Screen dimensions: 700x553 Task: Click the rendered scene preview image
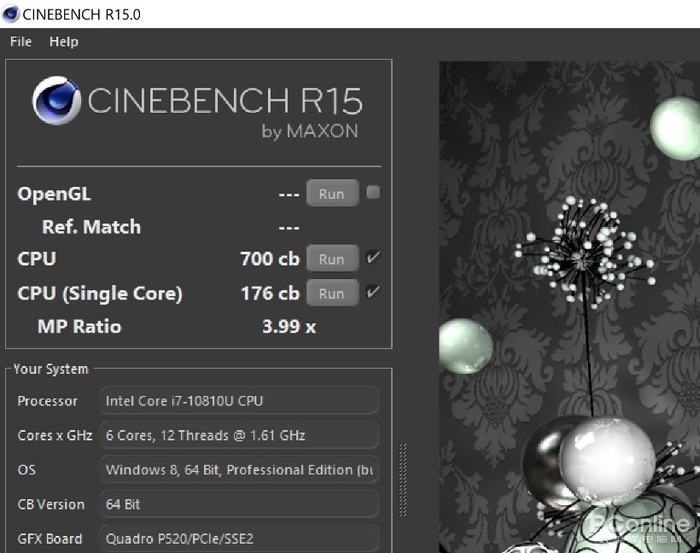coord(569,307)
